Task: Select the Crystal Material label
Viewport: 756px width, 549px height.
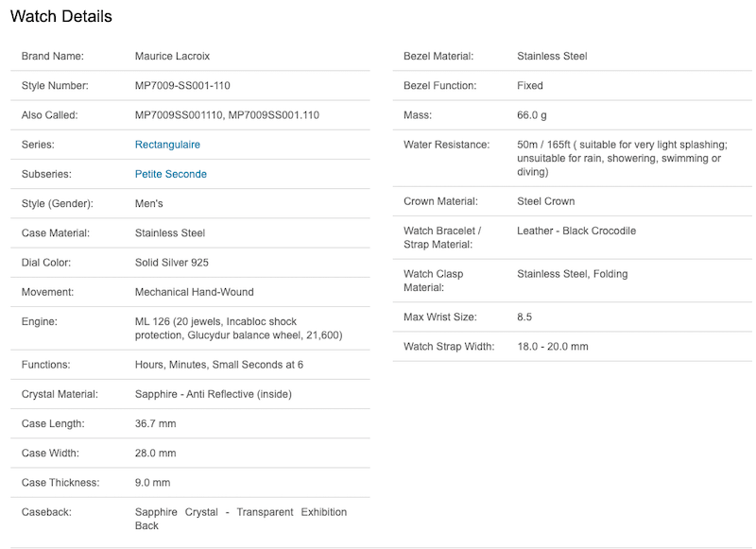Action: [x=60, y=394]
